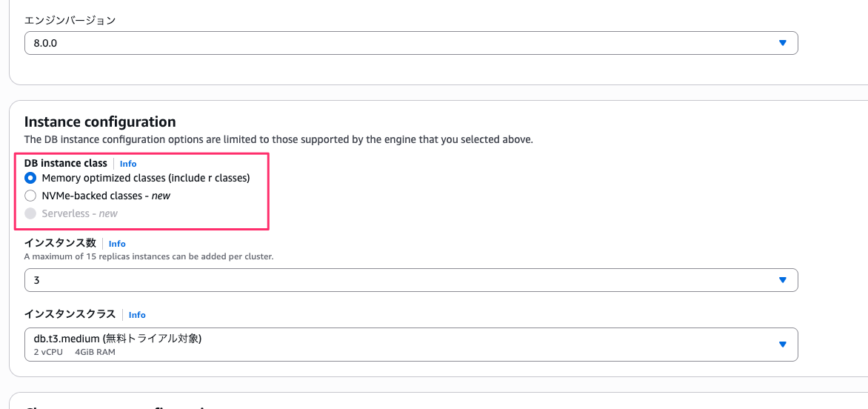Click the maximum 15 replicas hint text
The height and width of the screenshot is (409, 868).
149,256
